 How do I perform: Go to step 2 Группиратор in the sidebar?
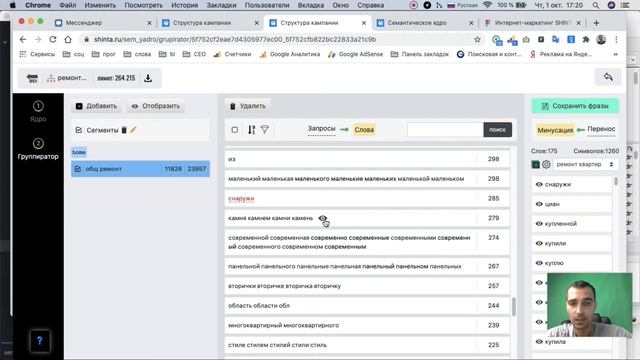[38, 149]
